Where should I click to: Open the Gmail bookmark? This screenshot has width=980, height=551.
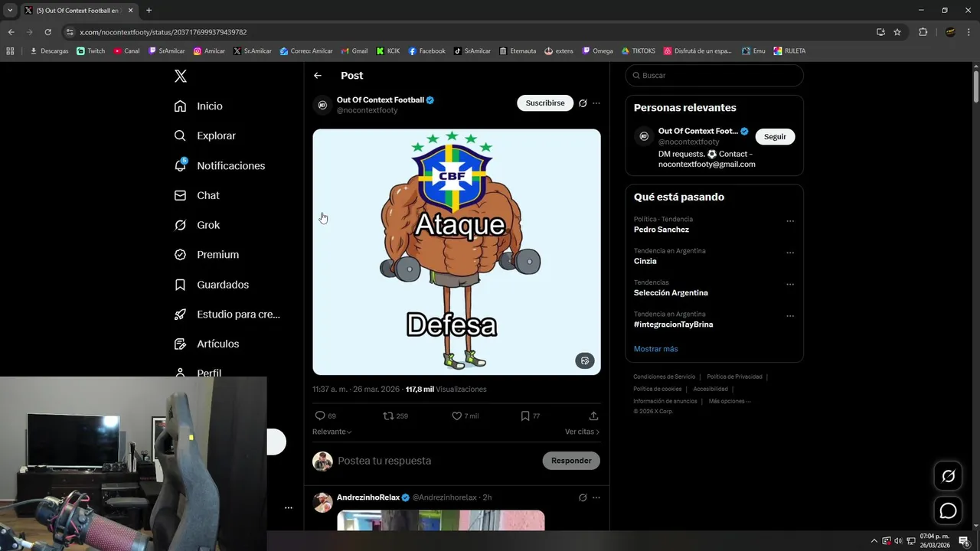(354, 51)
